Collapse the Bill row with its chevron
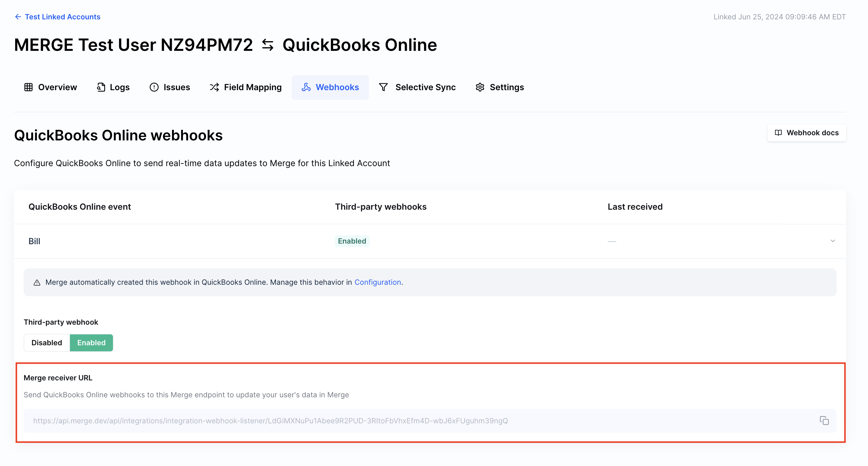 pos(833,241)
